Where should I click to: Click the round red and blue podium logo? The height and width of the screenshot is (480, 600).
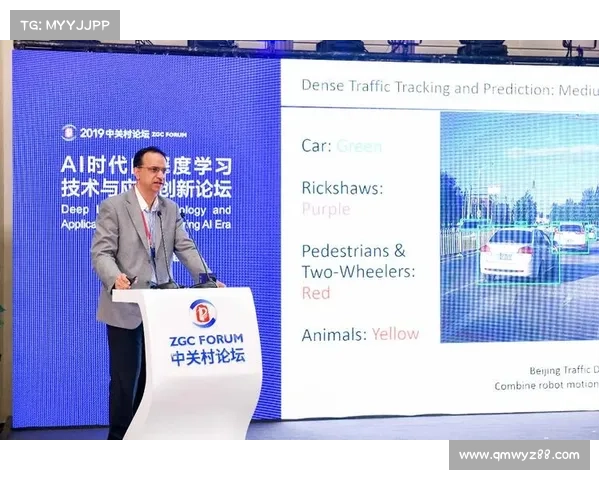(203, 313)
